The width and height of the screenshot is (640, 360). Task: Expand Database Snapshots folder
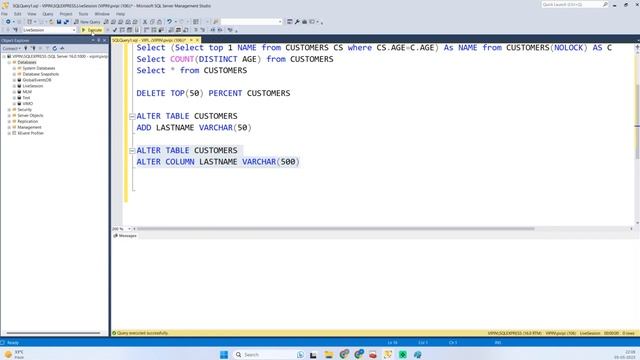14,74
